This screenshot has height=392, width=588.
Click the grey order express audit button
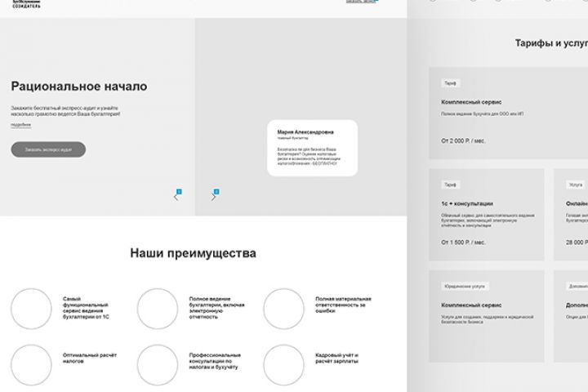[x=48, y=149]
